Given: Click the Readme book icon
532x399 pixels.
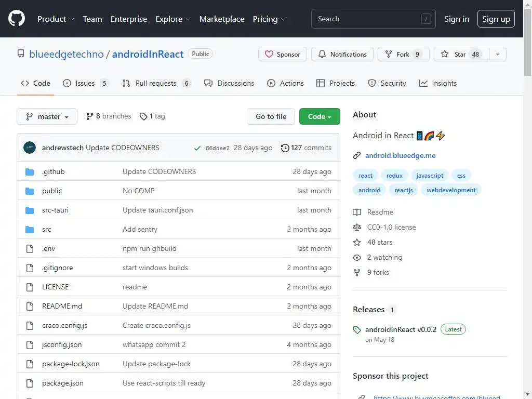Looking at the screenshot, I should point(357,212).
